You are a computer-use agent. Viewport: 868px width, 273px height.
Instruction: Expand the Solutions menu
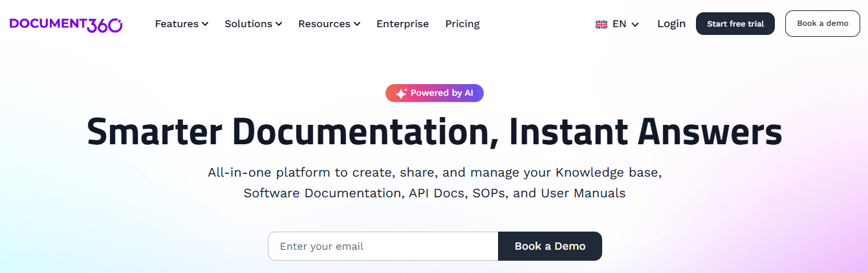point(254,24)
